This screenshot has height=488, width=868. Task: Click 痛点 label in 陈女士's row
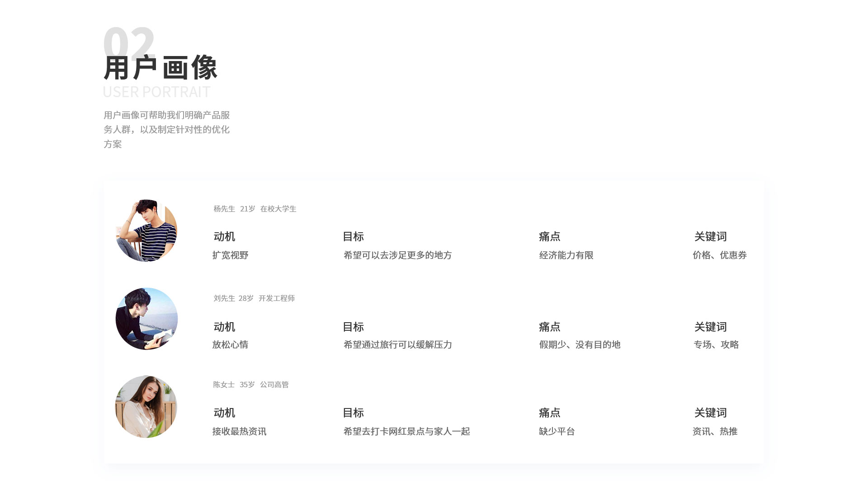pos(550,413)
